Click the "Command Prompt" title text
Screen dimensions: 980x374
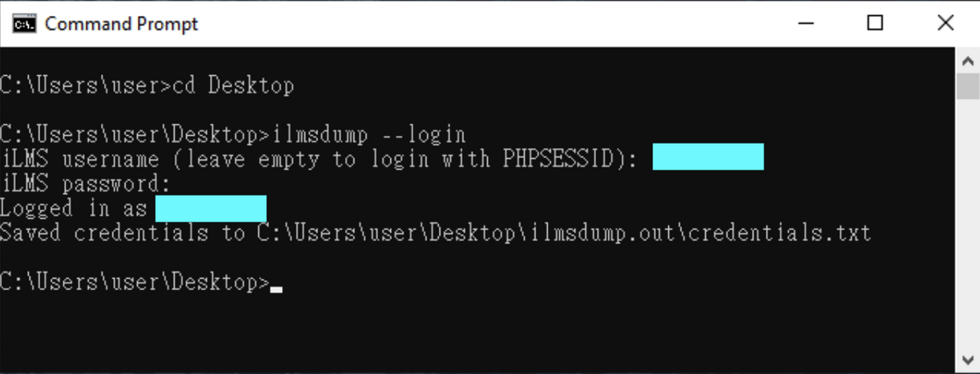click(x=121, y=24)
